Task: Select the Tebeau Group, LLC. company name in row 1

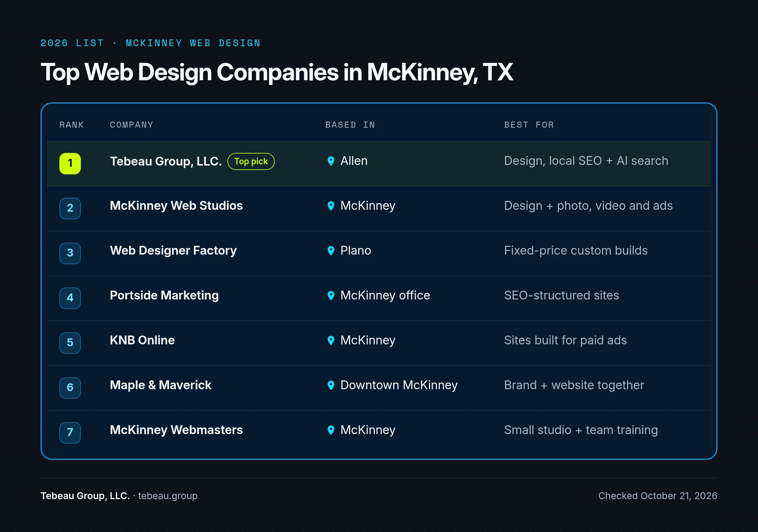Action: pos(166,161)
